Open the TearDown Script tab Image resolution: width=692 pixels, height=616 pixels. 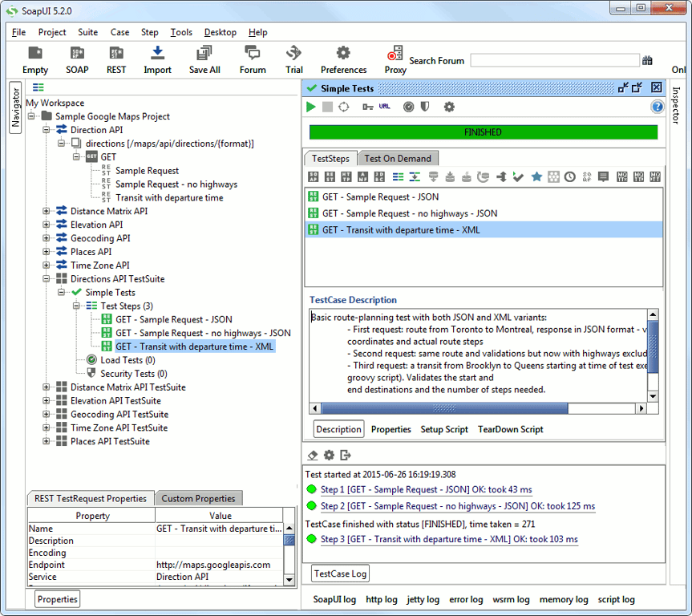(x=510, y=429)
